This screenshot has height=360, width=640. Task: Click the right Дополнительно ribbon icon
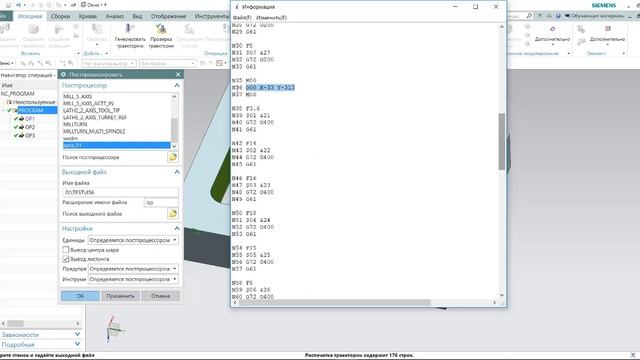tap(607, 29)
